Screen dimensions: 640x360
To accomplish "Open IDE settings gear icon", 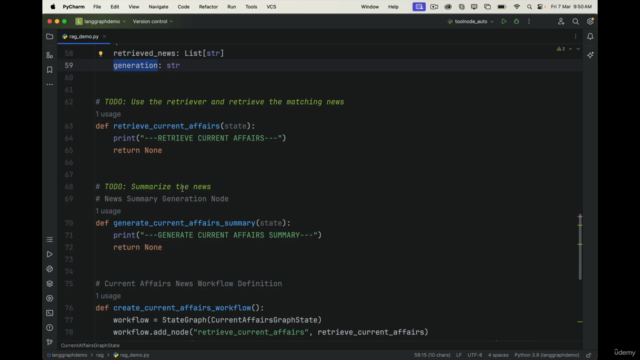I will click(x=590, y=21).
